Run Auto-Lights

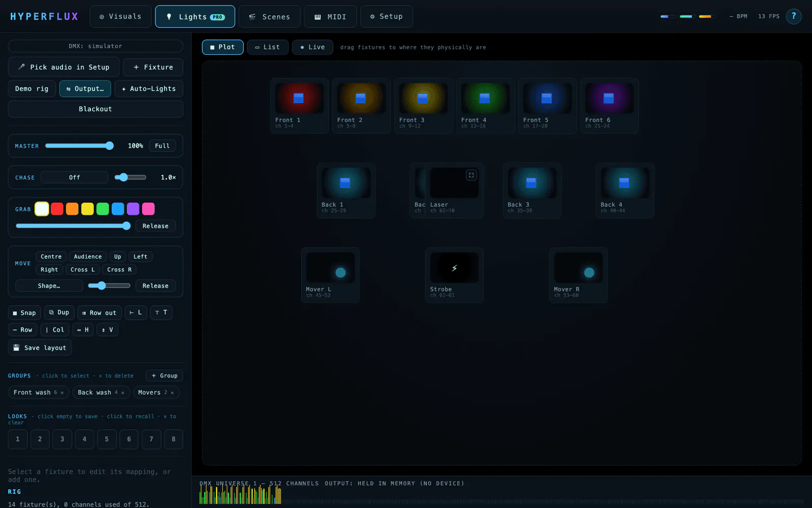tap(149, 88)
